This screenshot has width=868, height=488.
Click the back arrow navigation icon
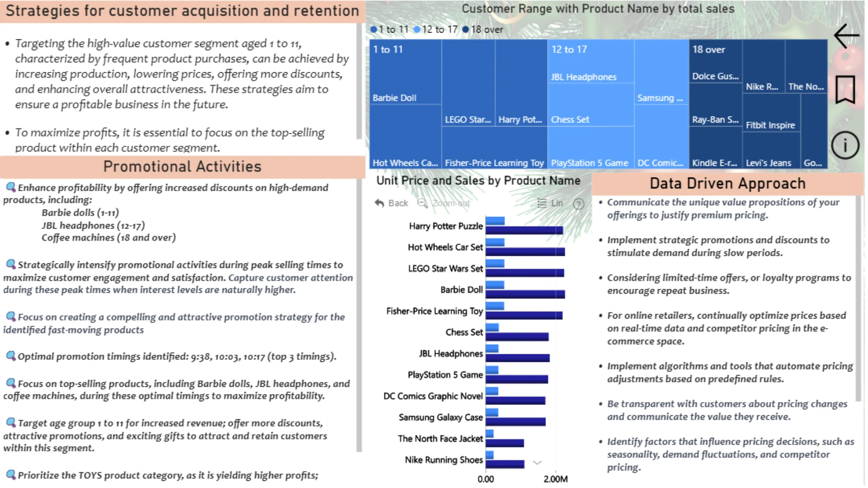pos(846,36)
